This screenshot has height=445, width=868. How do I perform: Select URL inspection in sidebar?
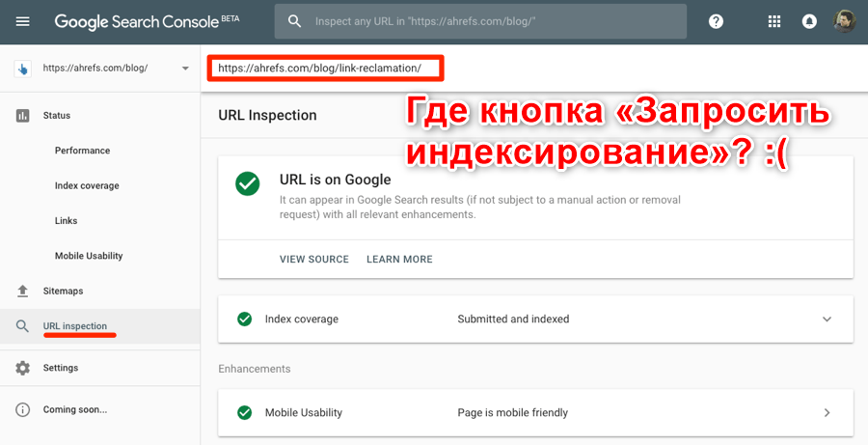(x=75, y=326)
